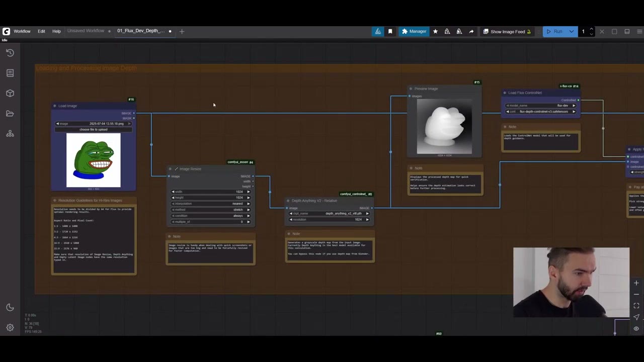Image resolution: width=644 pixels, height=362 pixels.
Task: Select the 01_Flux_Dev_Depth tab
Action: [x=141, y=31]
